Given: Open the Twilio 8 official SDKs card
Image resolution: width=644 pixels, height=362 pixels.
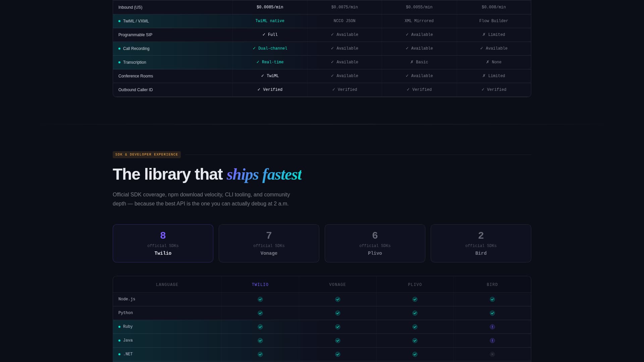Looking at the screenshot, I should [163, 243].
